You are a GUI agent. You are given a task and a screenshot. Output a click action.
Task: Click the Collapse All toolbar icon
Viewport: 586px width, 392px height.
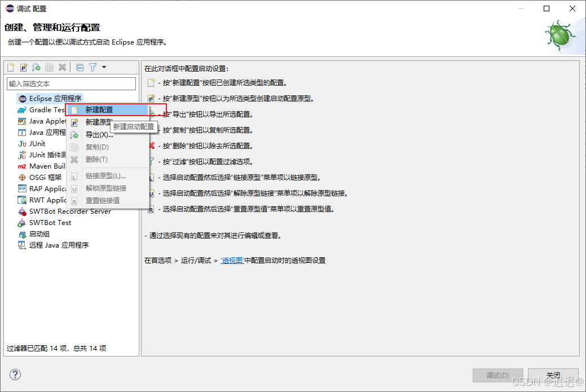click(x=80, y=67)
